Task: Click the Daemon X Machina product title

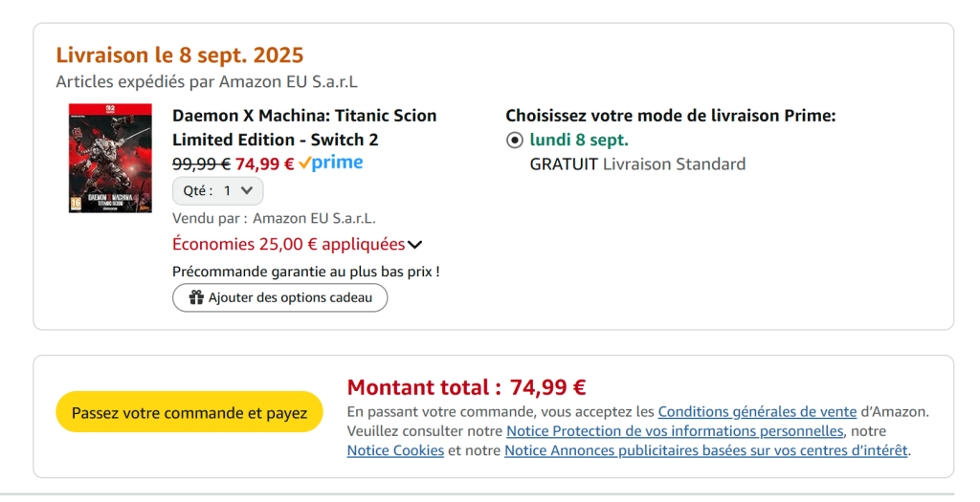Action: pyautogui.click(x=304, y=127)
